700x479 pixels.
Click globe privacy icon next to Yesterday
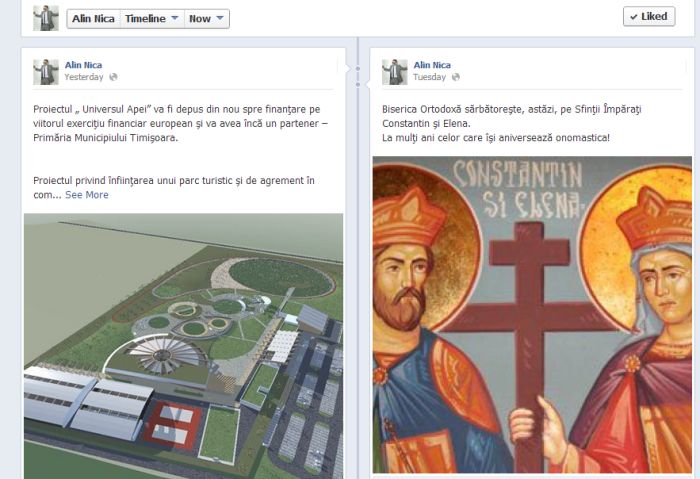point(113,77)
